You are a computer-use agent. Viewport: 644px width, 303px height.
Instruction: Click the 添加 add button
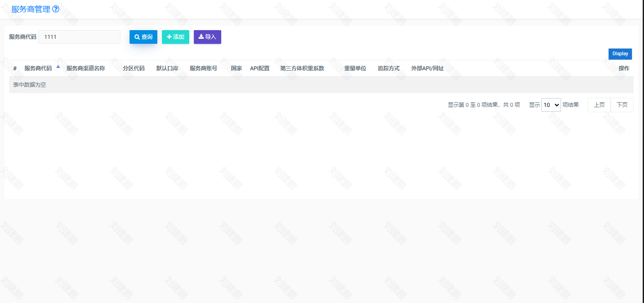[176, 37]
